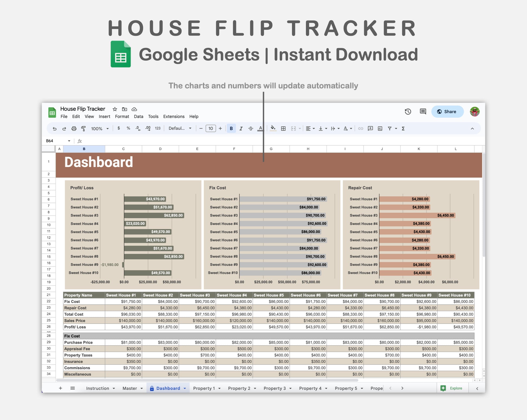This screenshot has height=420, width=527.
Task: Open the comments panel icon
Action: click(423, 112)
